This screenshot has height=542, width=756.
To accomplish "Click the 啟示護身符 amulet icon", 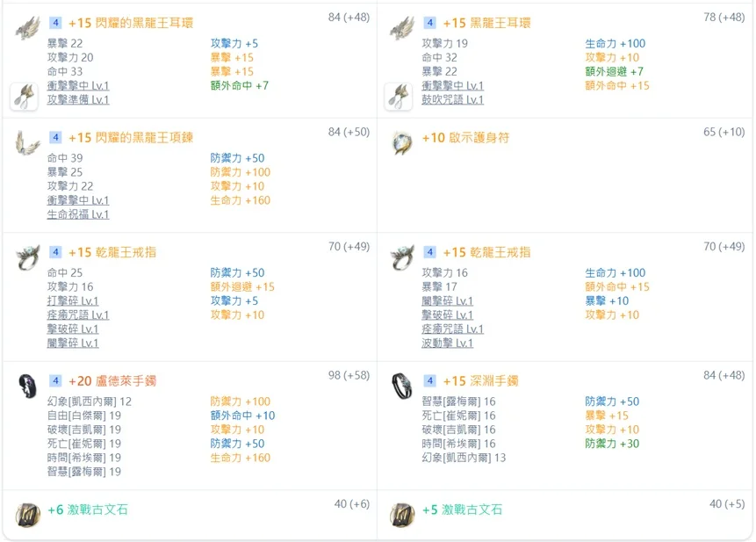I will [402, 143].
